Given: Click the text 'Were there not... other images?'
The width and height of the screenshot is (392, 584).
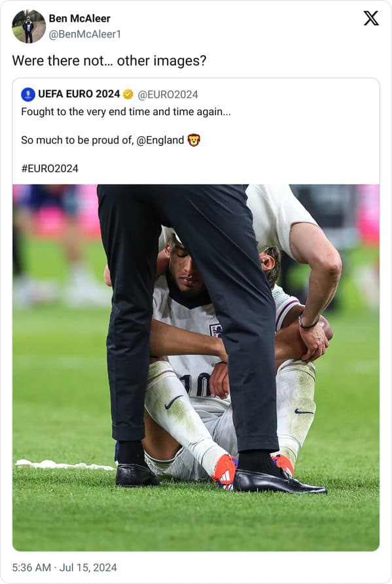Looking at the screenshot, I should click(x=109, y=61).
